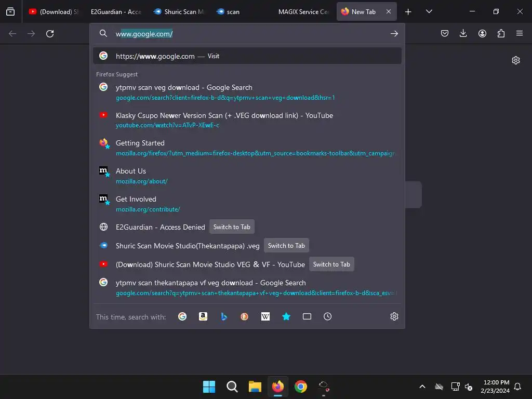Viewport: 532px width, 399px height.
Task: Open the Get Involved suggestion
Action: [247, 204]
